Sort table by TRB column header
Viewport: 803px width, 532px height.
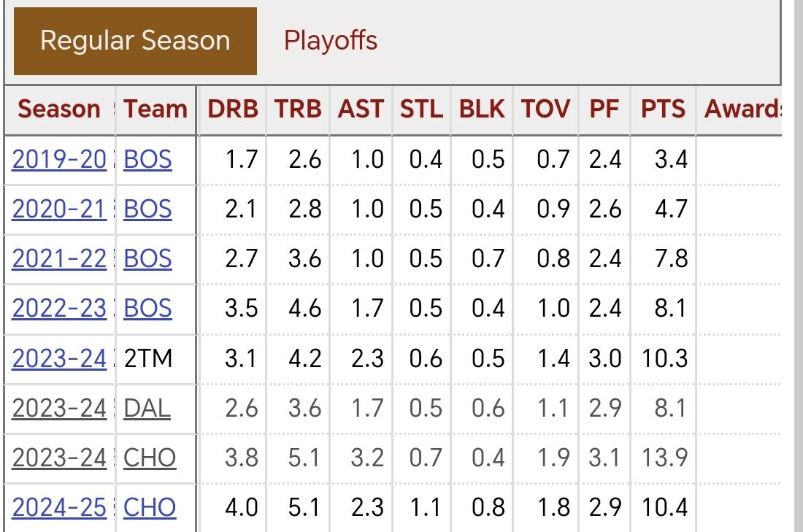pyautogui.click(x=298, y=109)
